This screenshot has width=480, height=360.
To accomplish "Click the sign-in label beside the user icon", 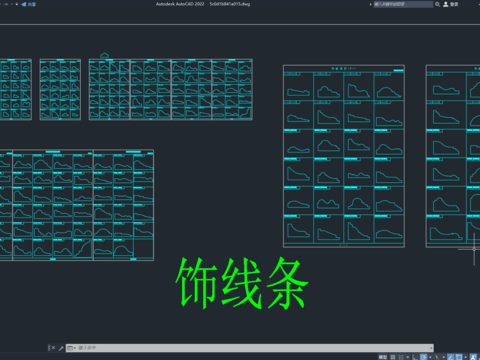I will pyautogui.click(x=454, y=4).
